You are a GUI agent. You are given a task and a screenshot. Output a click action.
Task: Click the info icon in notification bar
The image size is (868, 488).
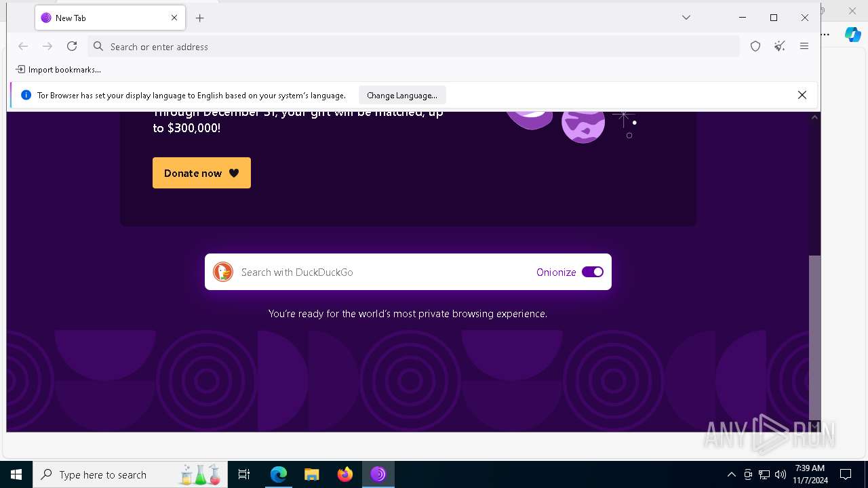point(26,95)
